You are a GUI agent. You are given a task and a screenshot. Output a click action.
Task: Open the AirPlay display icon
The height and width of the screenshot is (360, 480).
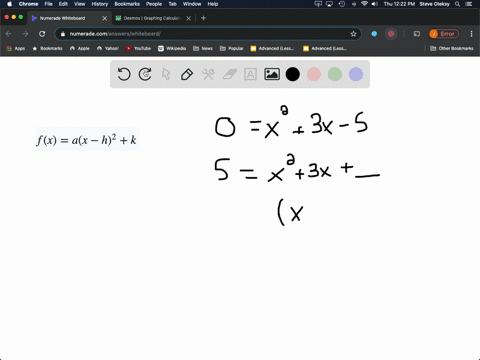click(x=329, y=4)
